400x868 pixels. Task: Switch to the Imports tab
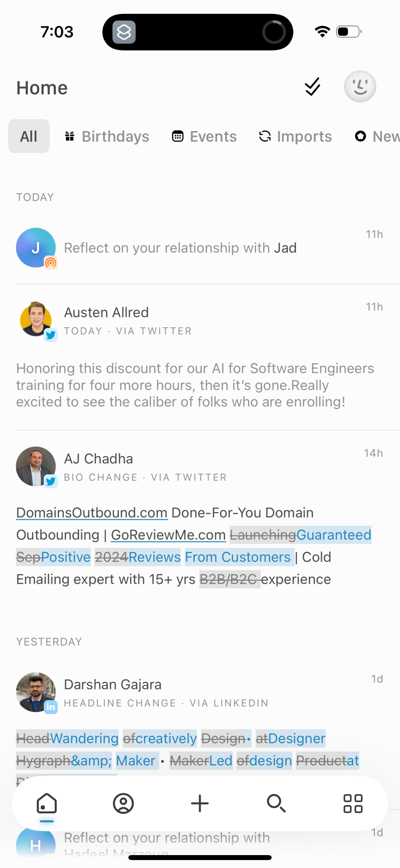[296, 137]
